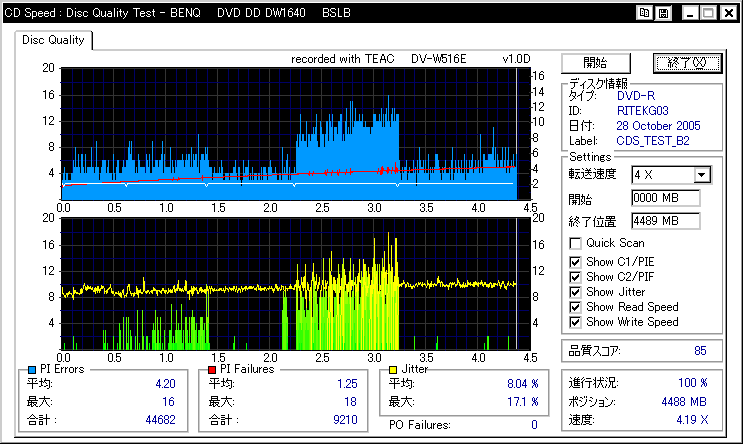
Task: Uncheck Show C1/PIE option
Action: click(575, 262)
